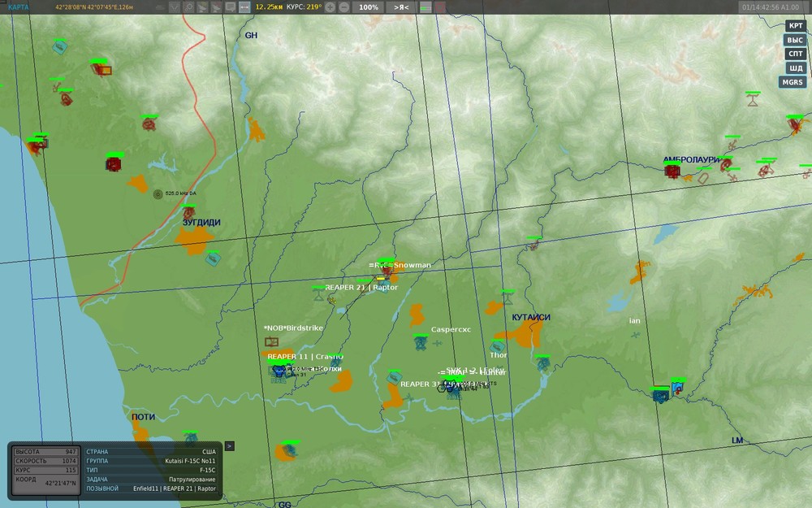Image resolution: width=812 pixels, height=508 pixels.
Task: Click the ТИП F-15C row
Action: pos(151,470)
